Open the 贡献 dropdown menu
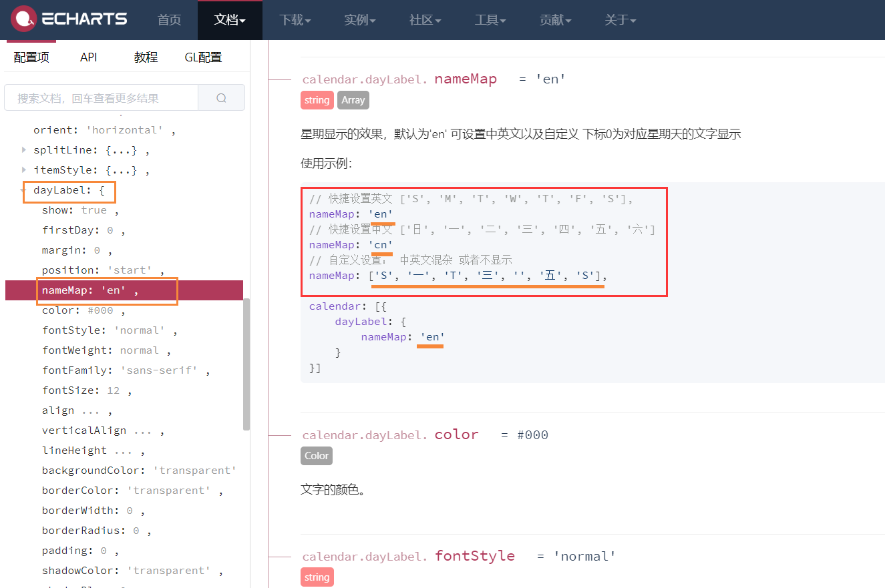The image size is (885, 588). (555, 20)
